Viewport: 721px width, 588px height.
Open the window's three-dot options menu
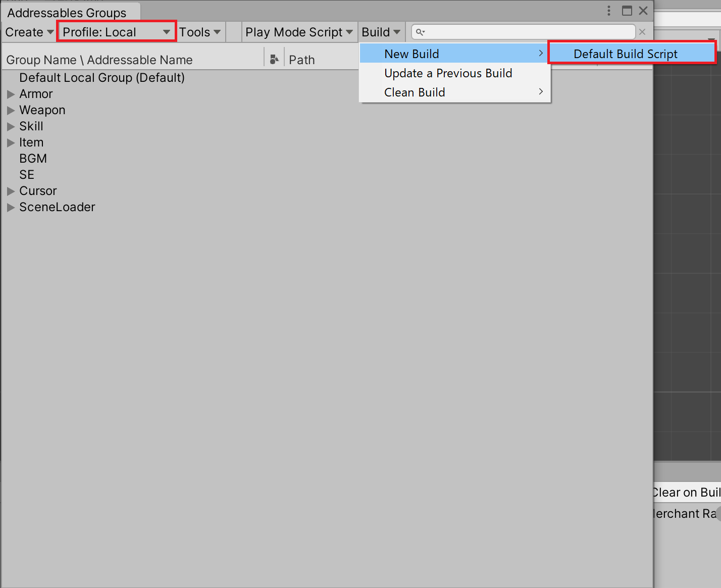(609, 11)
